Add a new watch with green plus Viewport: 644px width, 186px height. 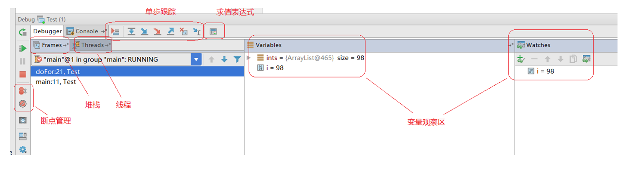click(x=521, y=59)
